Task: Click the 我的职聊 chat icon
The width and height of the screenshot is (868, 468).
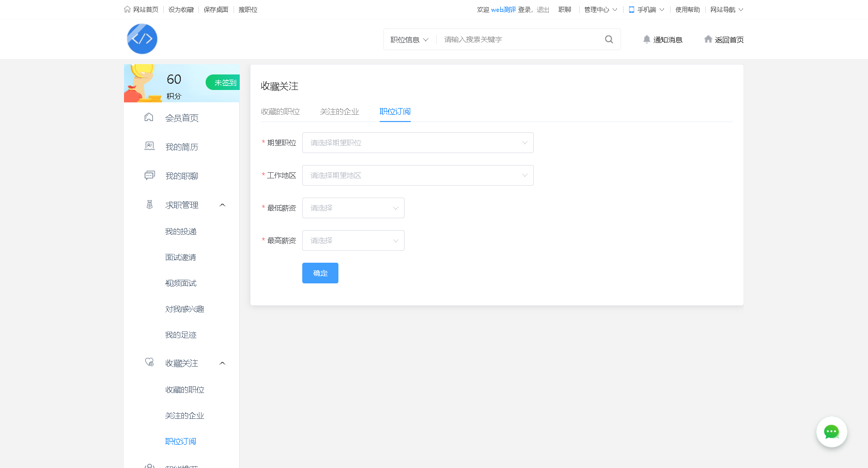Action: pyautogui.click(x=149, y=175)
